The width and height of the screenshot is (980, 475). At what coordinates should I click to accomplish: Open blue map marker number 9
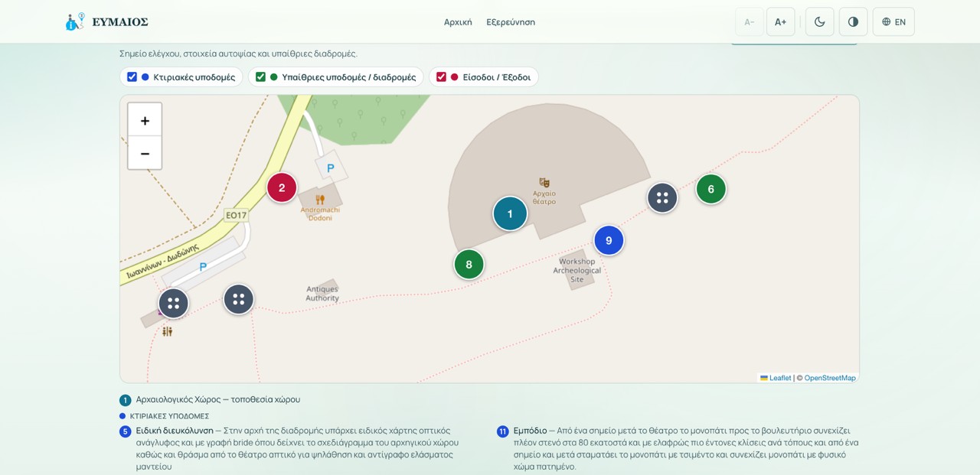coord(609,240)
